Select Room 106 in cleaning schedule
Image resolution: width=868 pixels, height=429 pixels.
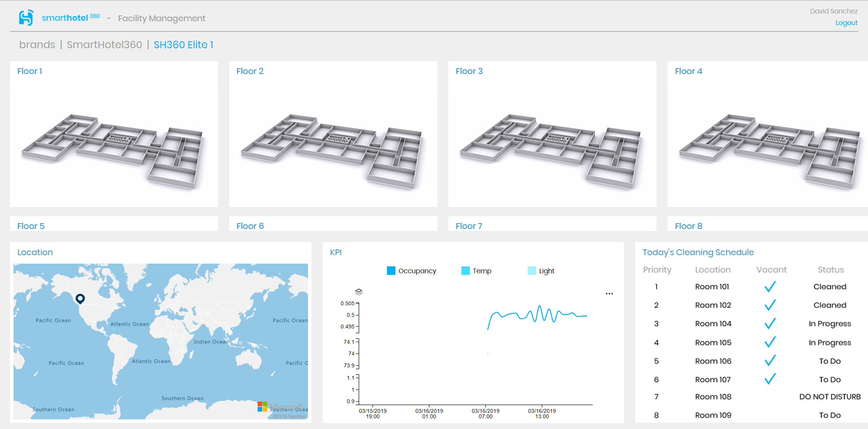tap(713, 361)
